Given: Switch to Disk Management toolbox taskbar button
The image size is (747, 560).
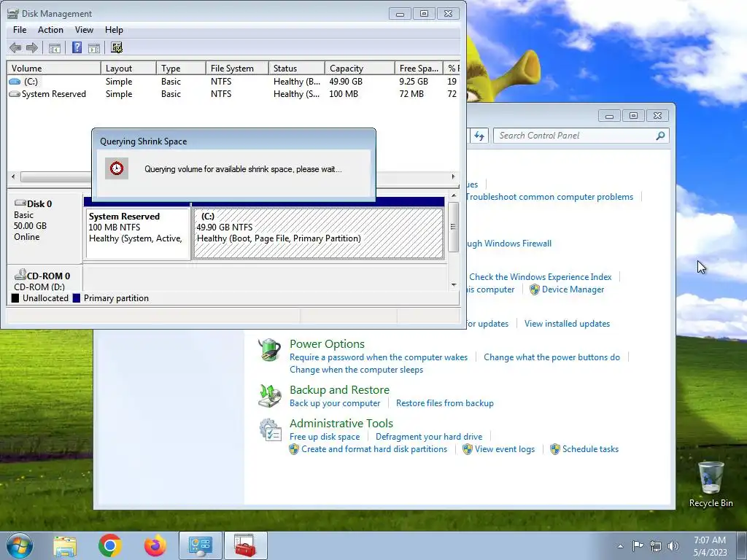Looking at the screenshot, I should tap(245, 545).
